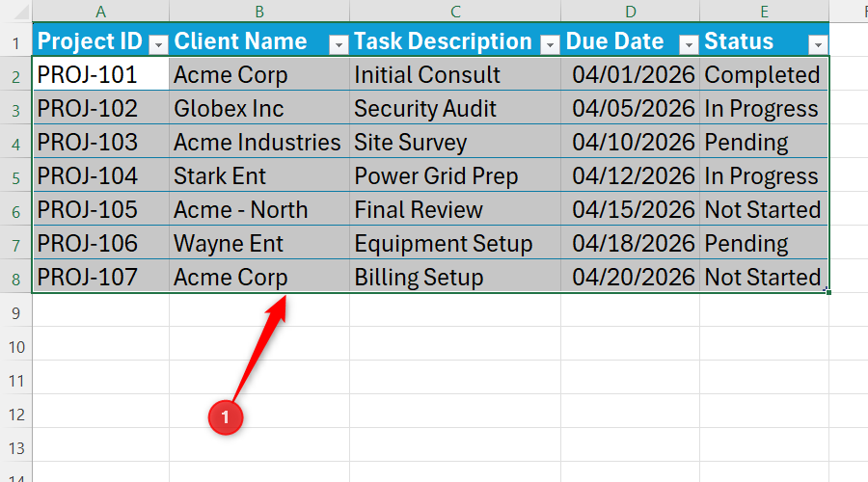The height and width of the screenshot is (482, 868).
Task: Click the Task Description header cell
Action: coord(455,40)
